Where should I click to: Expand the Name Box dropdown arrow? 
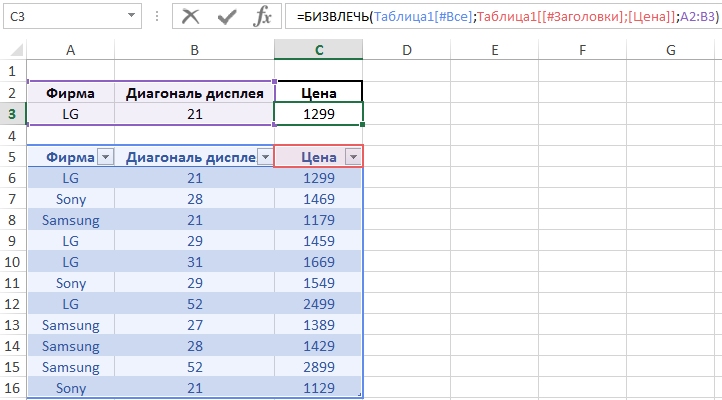tap(131, 16)
